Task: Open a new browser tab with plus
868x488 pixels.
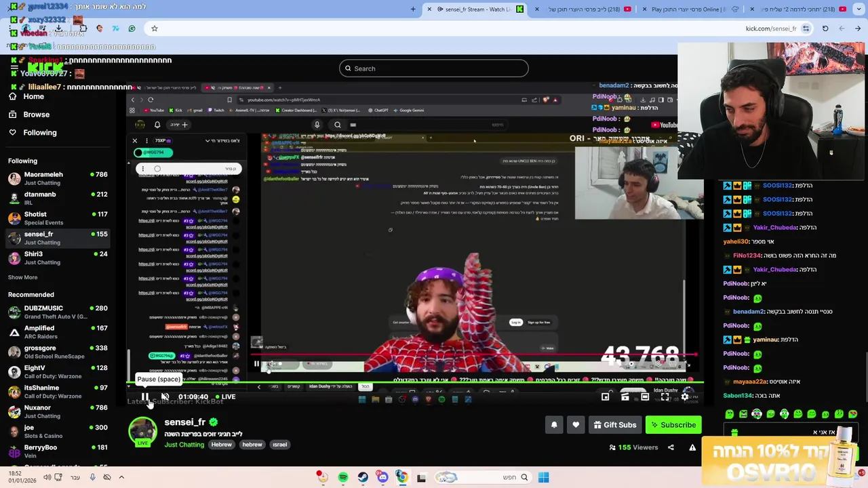Action: pyautogui.click(x=413, y=9)
